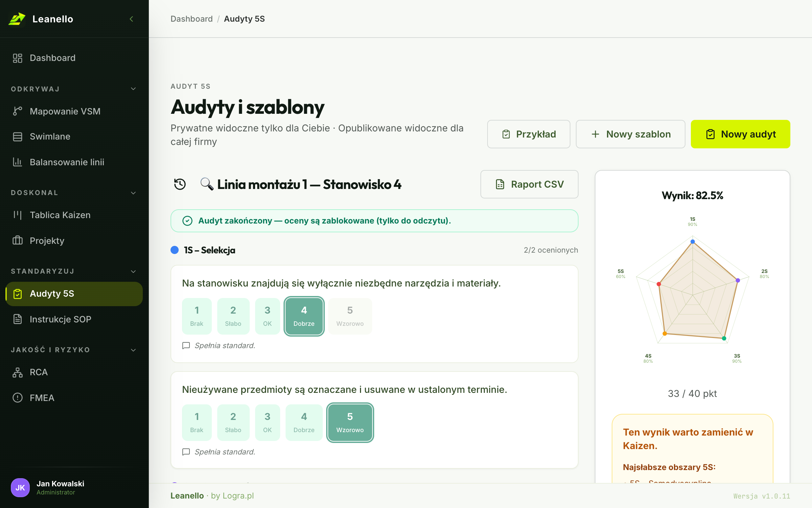This screenshot has height=508, width=812.
Task: Click the Dashboard grid icon in sidebar
Action: (x=18, y=58)
